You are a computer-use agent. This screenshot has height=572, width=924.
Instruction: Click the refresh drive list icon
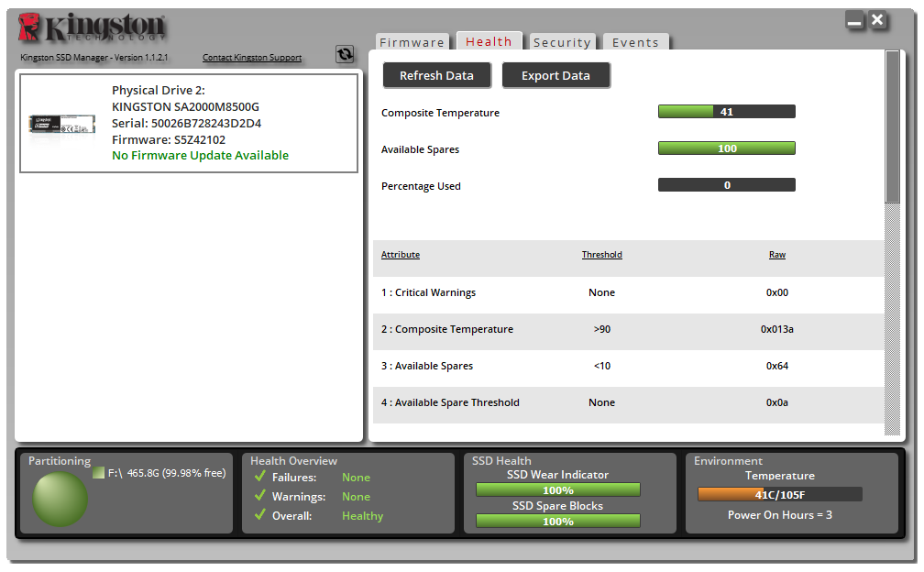click(x=345, y=54)
